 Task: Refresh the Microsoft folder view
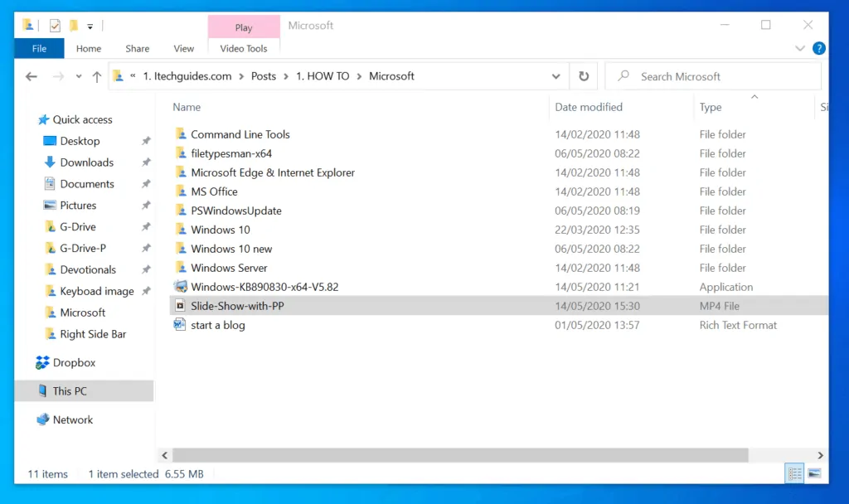coord(584,75)
